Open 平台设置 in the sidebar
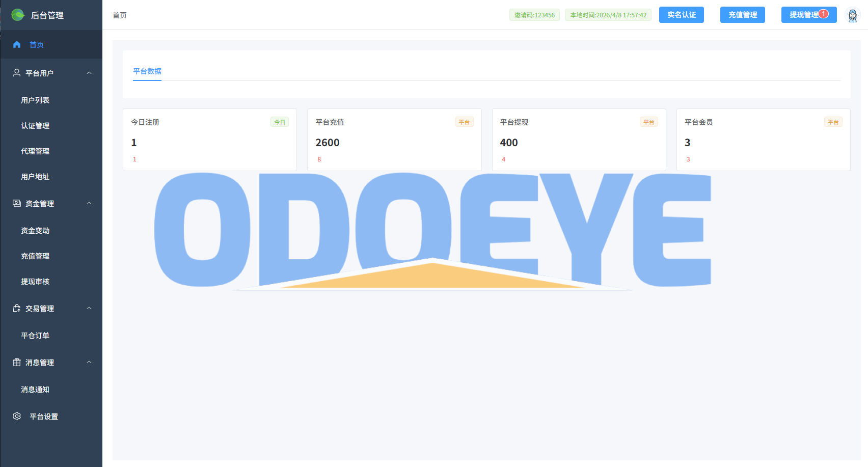This screenshot has width=868, height=467. 51,416
